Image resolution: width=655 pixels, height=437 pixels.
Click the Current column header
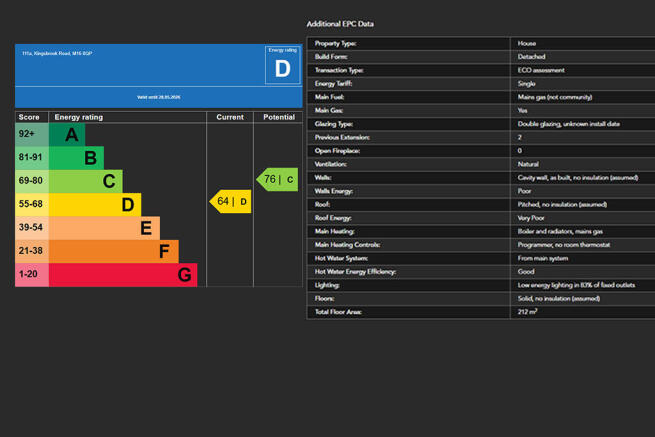(x=230, y=117)
